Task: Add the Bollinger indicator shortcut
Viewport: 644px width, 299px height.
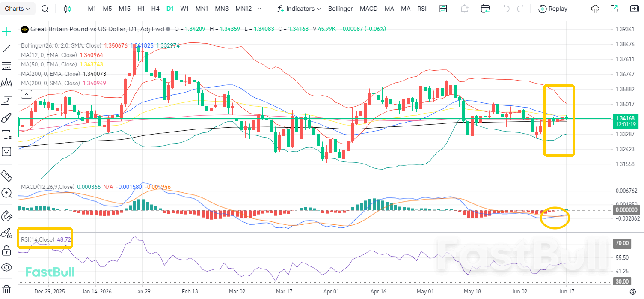Action: click(341, 9)
